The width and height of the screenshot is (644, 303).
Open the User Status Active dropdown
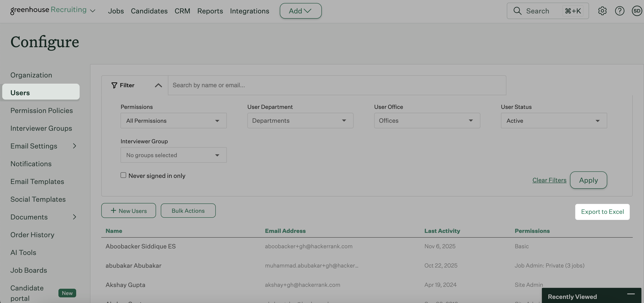(554, 121)
